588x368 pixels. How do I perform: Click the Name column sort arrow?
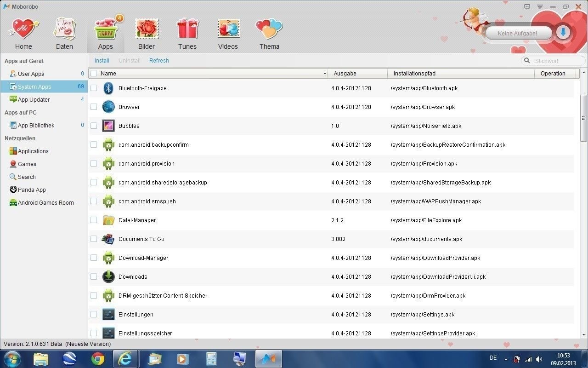pos(325,74)
